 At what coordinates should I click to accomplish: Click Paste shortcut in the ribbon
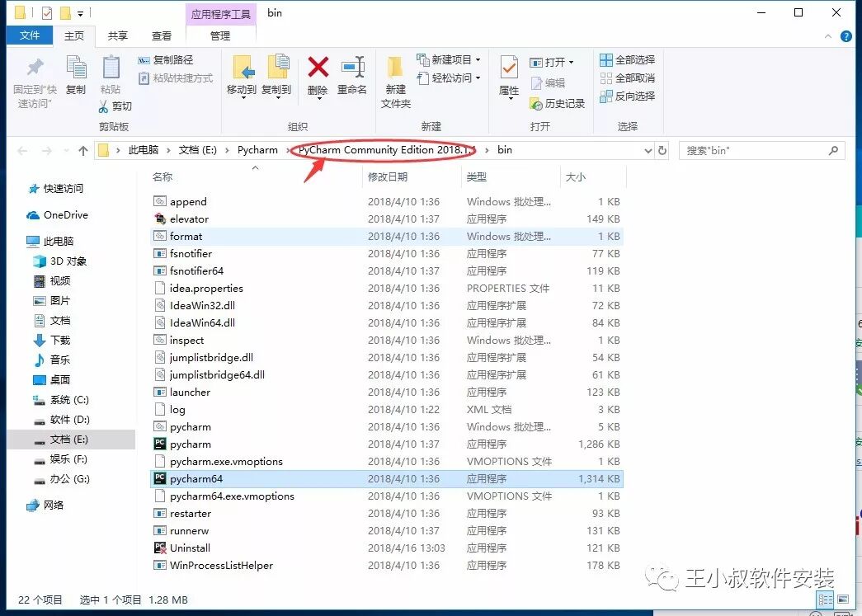(x=176, y=78)
